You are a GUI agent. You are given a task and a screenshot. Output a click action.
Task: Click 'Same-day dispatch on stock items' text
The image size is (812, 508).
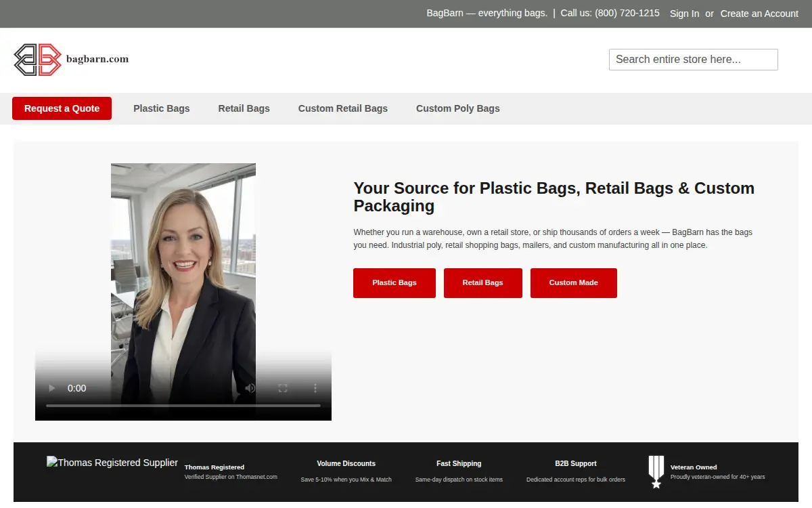pyautogui.click(x=459, y=480)
